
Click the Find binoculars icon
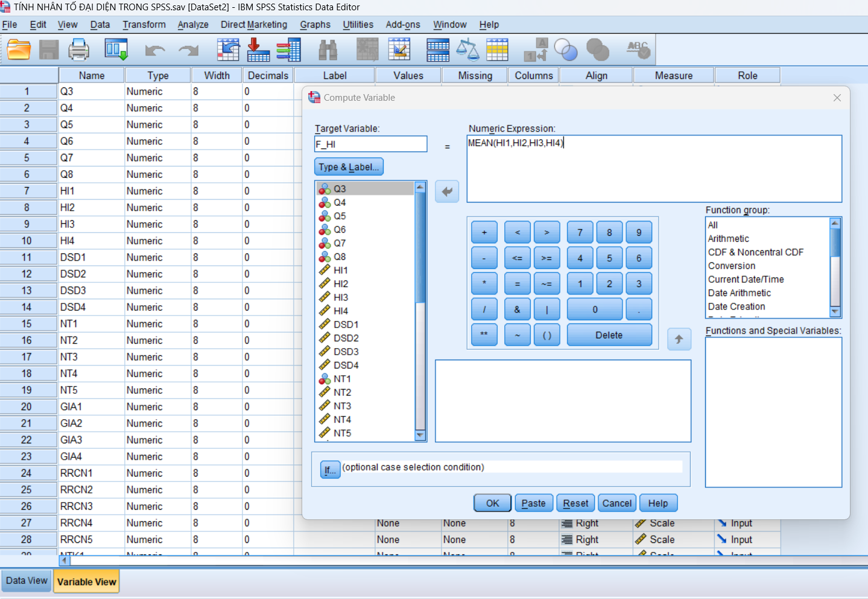point(328,49)
